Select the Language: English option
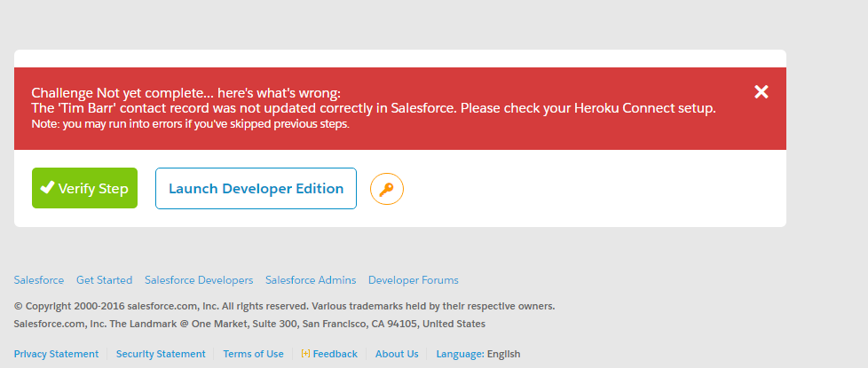The height and width of the screenshot is (368, 868). point(478,354)
